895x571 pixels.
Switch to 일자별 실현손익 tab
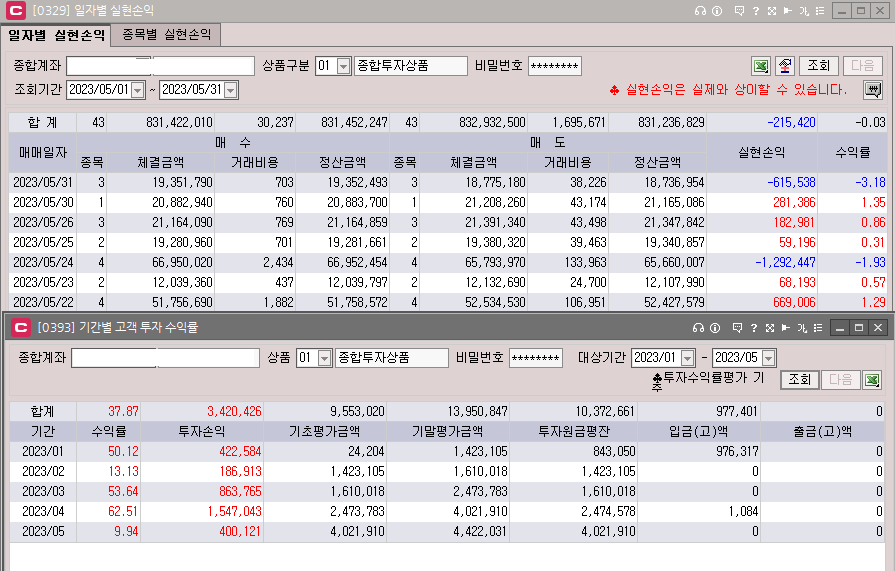click(56, 35)
